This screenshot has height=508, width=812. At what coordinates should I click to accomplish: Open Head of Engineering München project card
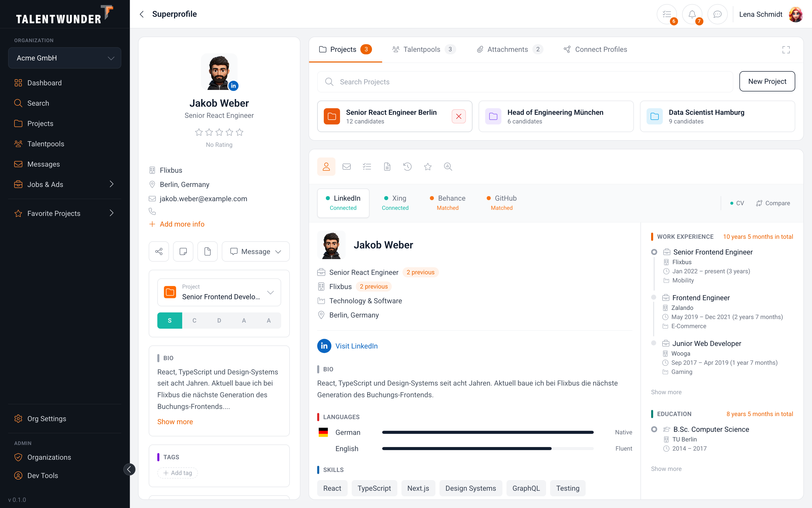[x=556, y=116]
